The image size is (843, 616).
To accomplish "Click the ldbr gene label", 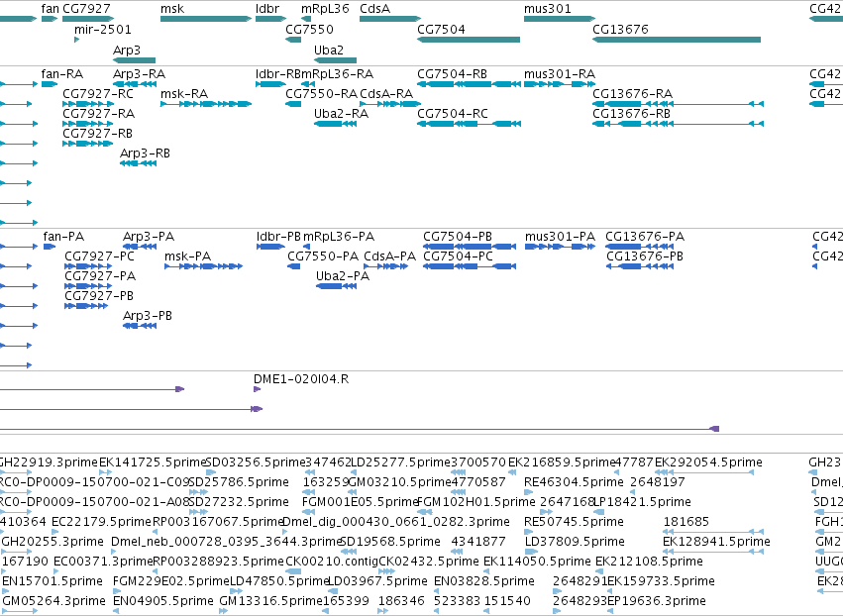I will coord(267,9).
